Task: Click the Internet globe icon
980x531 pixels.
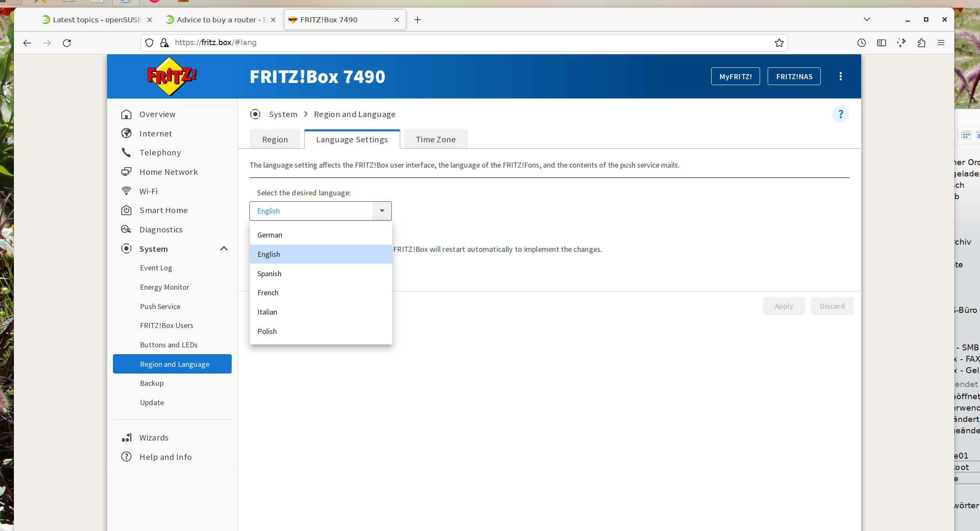Action: (126, 133)
